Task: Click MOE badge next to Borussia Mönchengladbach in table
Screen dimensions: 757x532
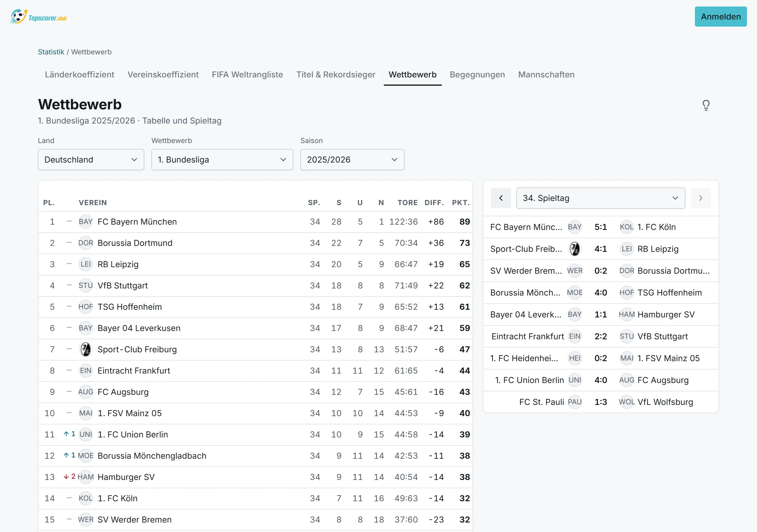Action: pos(86,456)
